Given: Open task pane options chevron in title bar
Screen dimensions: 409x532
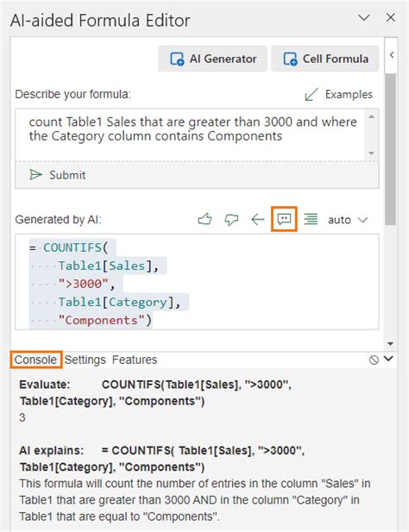Looking at the screenshot, I should coord(364,17).
